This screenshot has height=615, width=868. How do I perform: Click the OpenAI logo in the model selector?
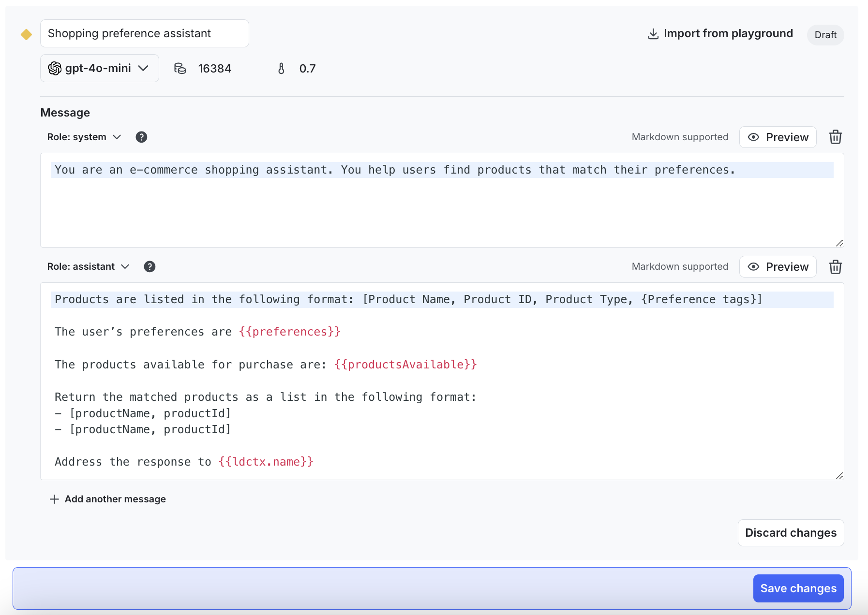(55, 68)
